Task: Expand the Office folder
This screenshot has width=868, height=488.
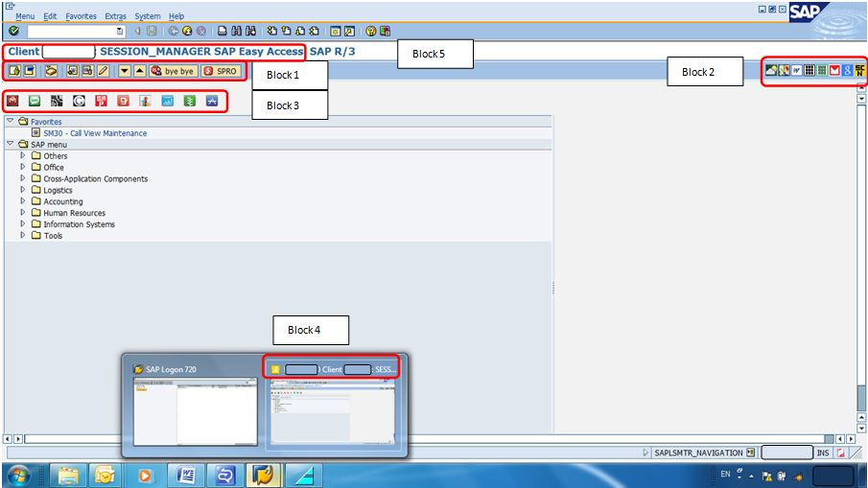Action: click(x=23, y=167)
